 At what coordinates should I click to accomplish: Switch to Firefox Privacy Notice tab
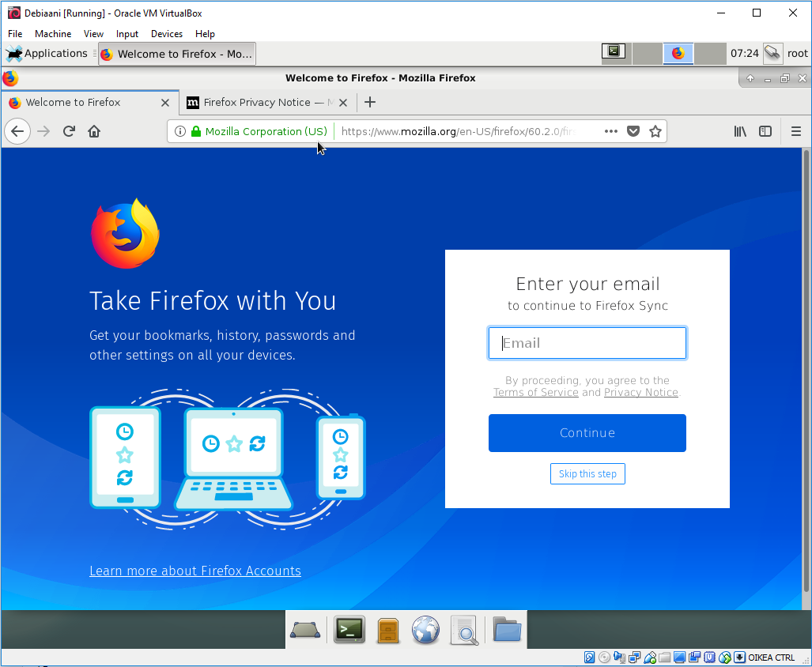click(x=268, y=103)
